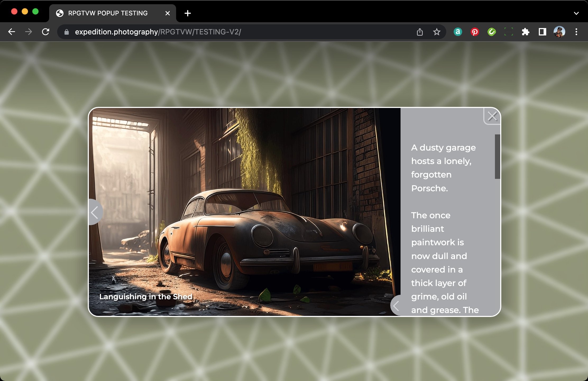Open the Pinterest extension
The width and height of the screenshot is (588, 381).
(x=475, y=32)
